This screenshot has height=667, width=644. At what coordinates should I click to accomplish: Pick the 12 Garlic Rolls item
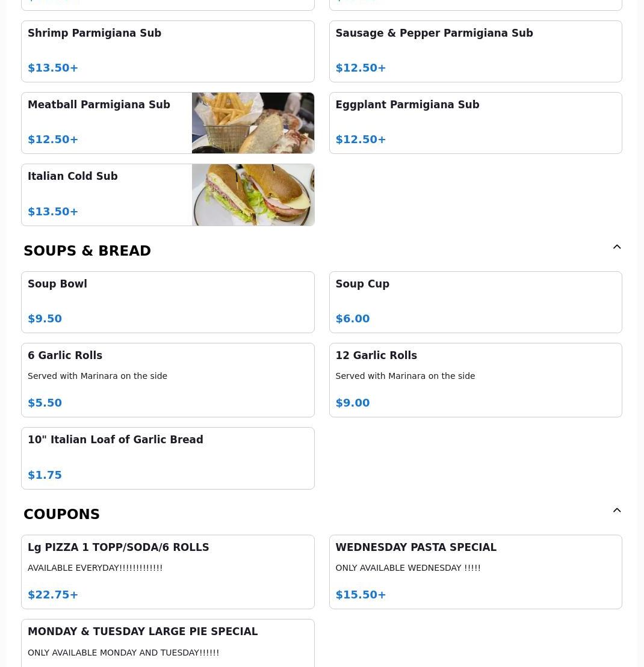pyautogui.click(x=475, y=380)
